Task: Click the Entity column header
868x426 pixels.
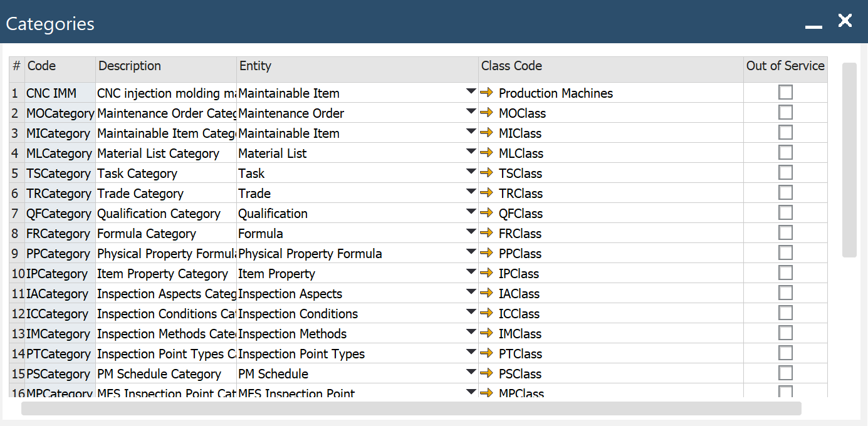Action: pos(357,66)
